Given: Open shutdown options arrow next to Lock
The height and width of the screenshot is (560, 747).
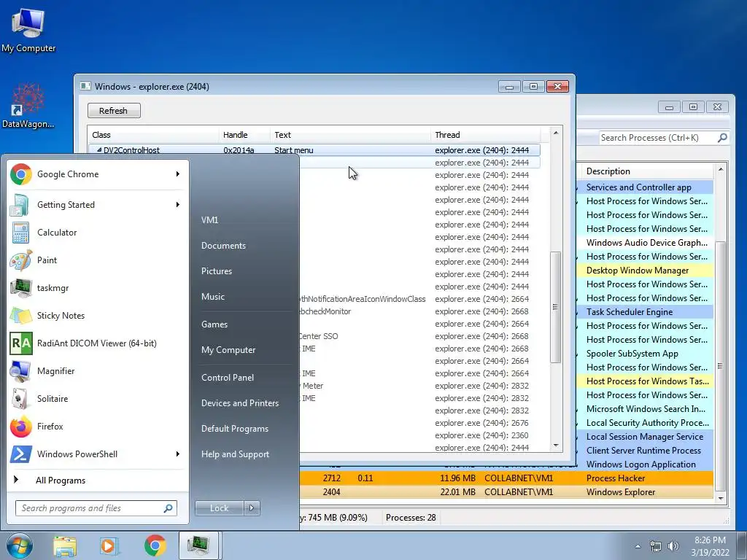Looking at the screenshot, I should click(x=252, y=508).
